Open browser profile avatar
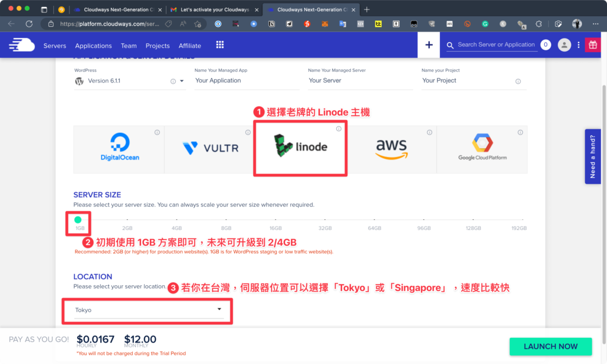The height and width of the screenshot is (364, 607). point(577,24)
